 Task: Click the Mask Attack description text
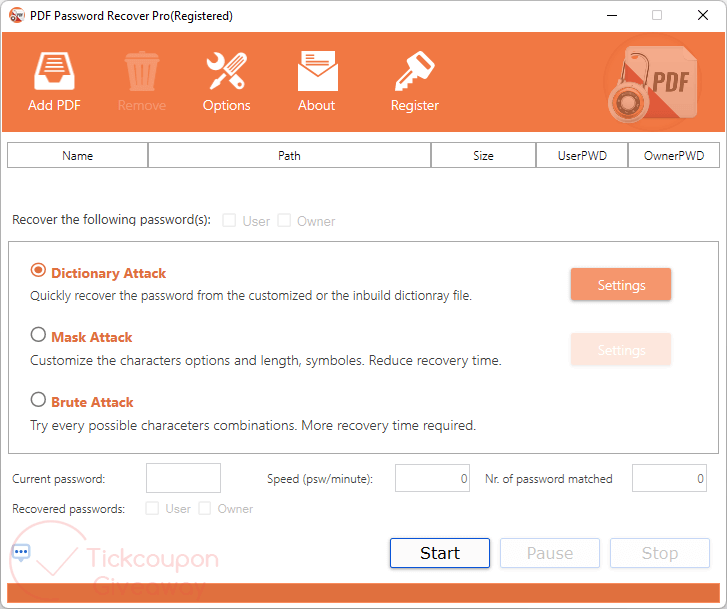tap(266, 360)
